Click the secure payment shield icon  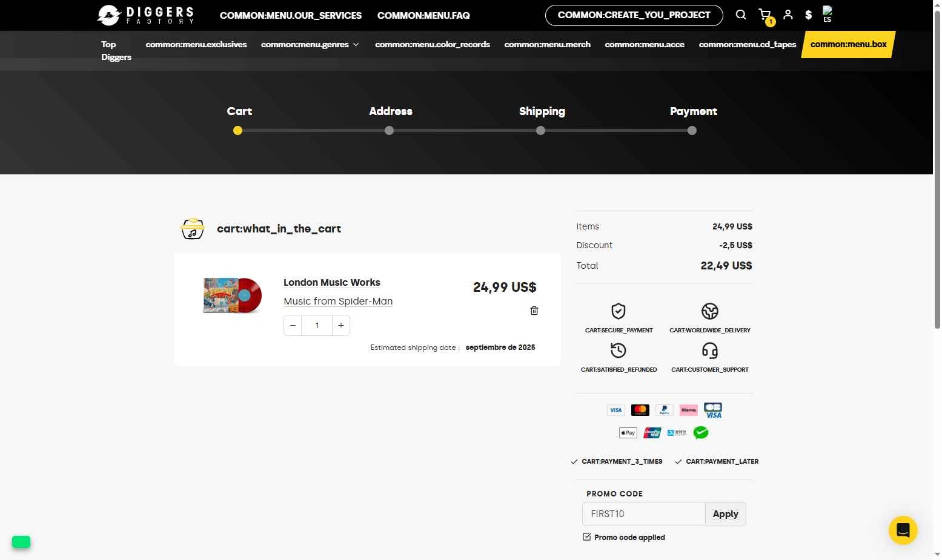(619, 311)
